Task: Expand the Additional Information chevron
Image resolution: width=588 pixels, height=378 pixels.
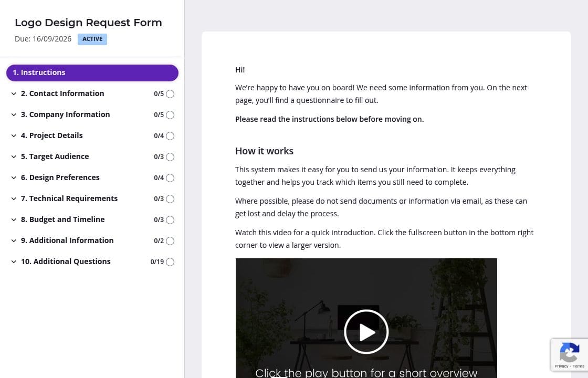Action: (x=14, y=241)
